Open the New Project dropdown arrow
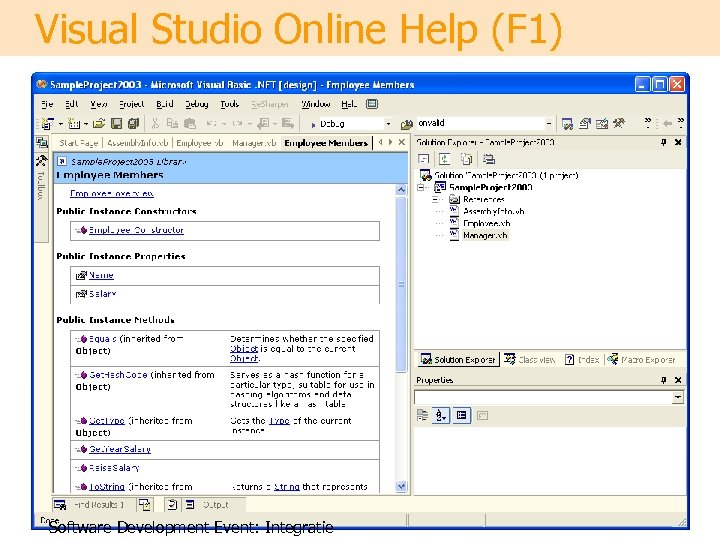Viewport: 720px width, 540px height. pos(61,124)
